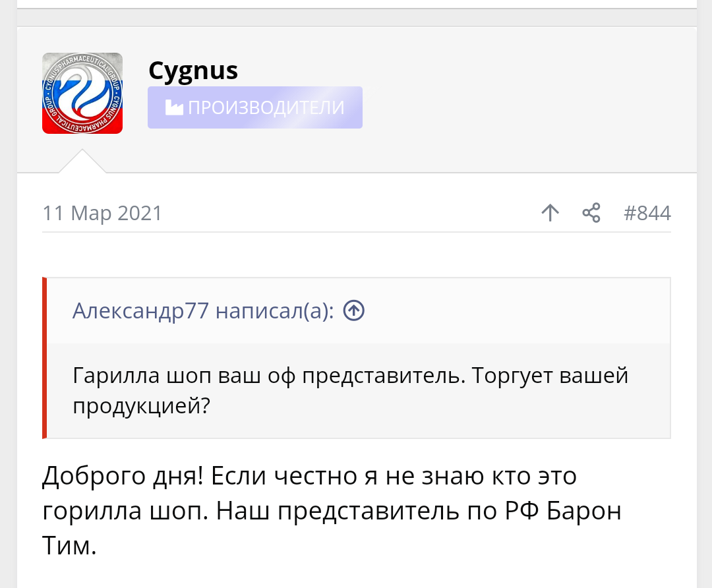Click the Cygnus Pharmaceutical avatar logo

tap(82, 94)
